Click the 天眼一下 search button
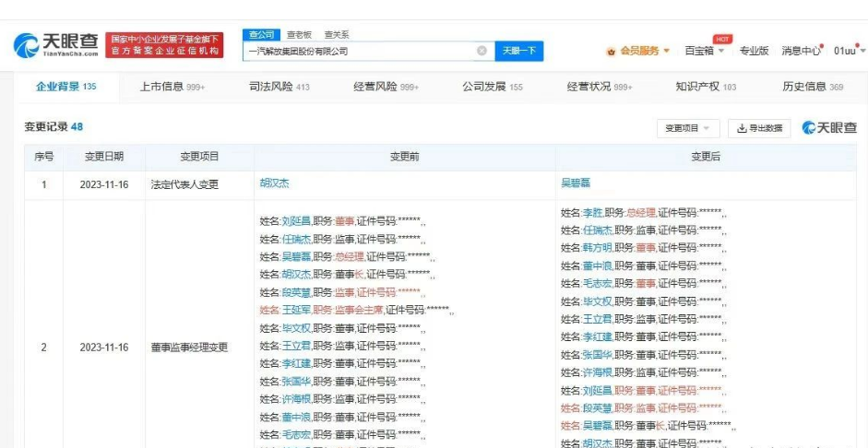The height and width of the screenshot is (448, 868). (x=518, y=51)
